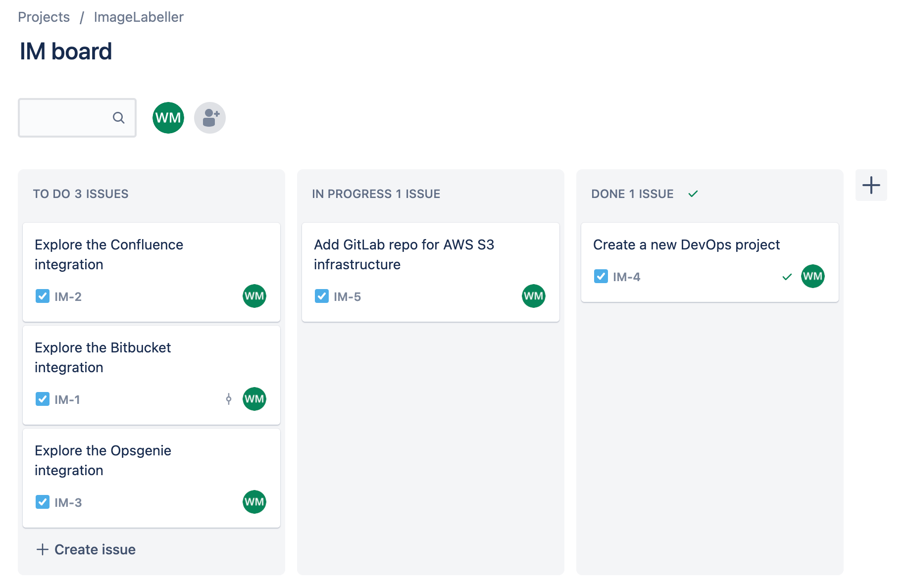Click the blue checkbox next to IM-4
The width and height of the screenshot is (906, 588).
pos(601,276)
